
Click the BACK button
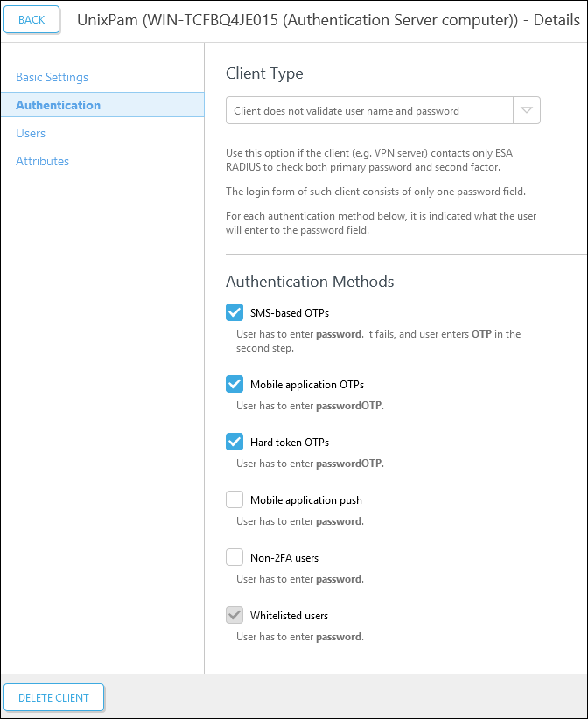[31, 18]
